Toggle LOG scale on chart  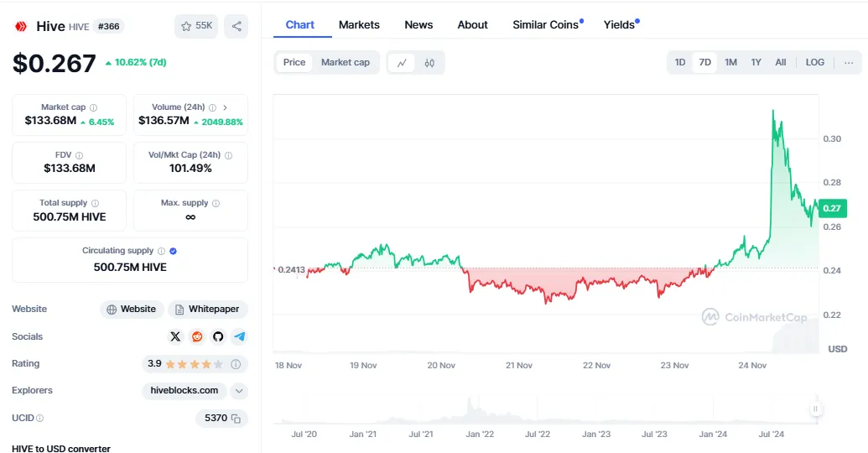[815, 63]
